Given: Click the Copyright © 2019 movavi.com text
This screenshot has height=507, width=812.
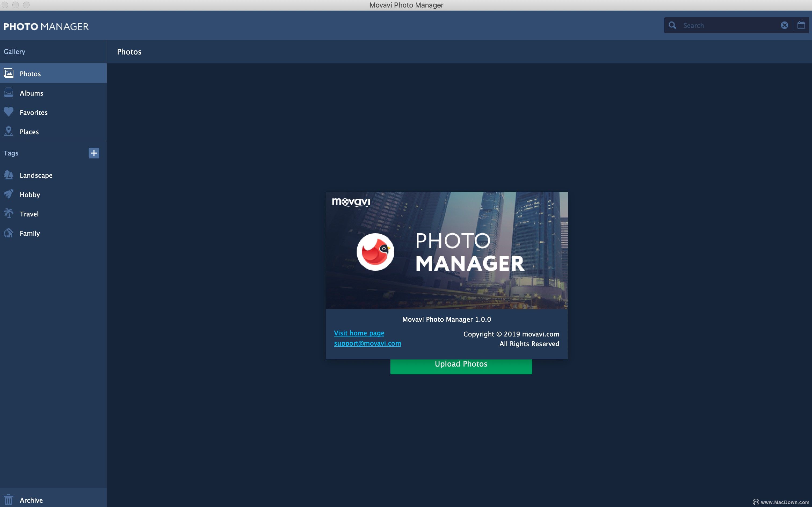Looking at the screenshot, I should click(x=511, y=334).
